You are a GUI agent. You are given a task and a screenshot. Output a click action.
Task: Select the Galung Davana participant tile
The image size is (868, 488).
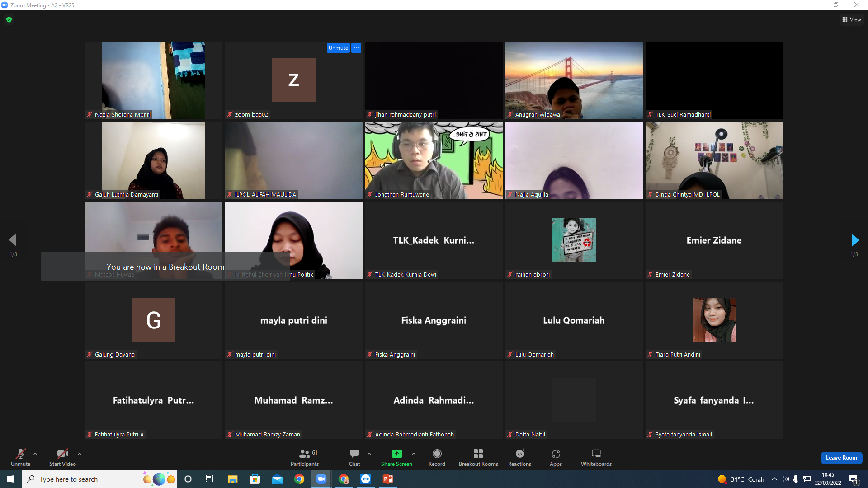[x=154, y=320]
